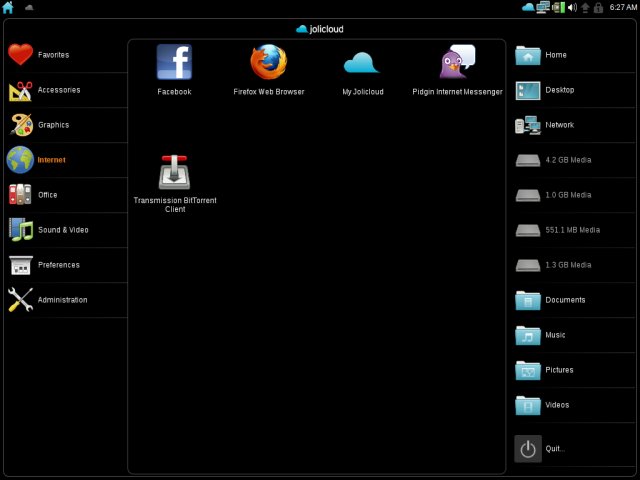Open the network connection tray icon
This screenshot has height=480, width=640.
[x=543, y=7]
